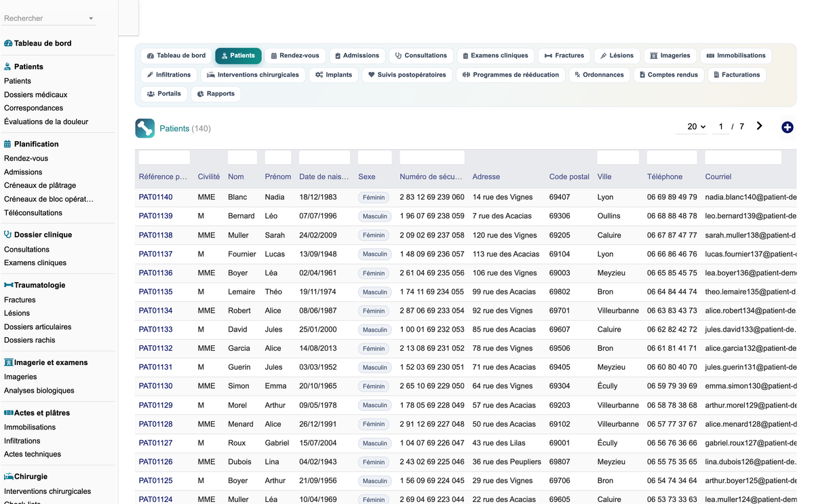Open the Suivis postopératoires toolbar tab
Viewport: 814px width, 504px height.
pyautogui.click(x=407, y=75)
